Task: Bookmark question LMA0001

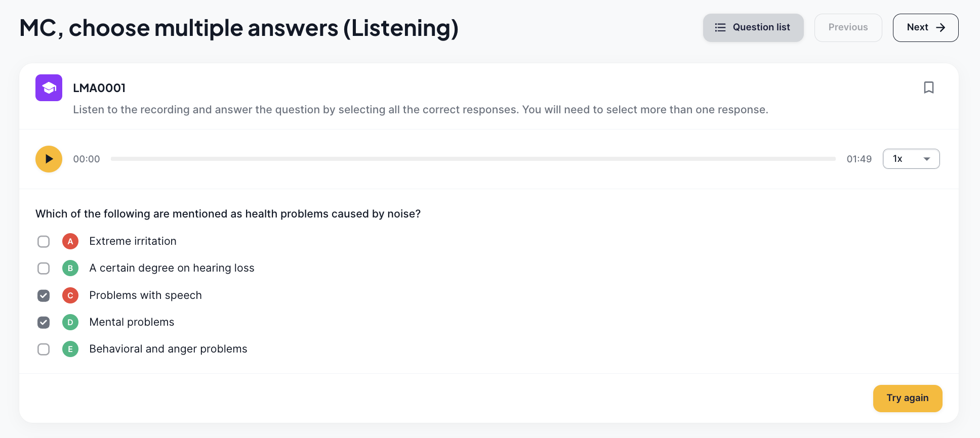Action: [x=928, y=87]
